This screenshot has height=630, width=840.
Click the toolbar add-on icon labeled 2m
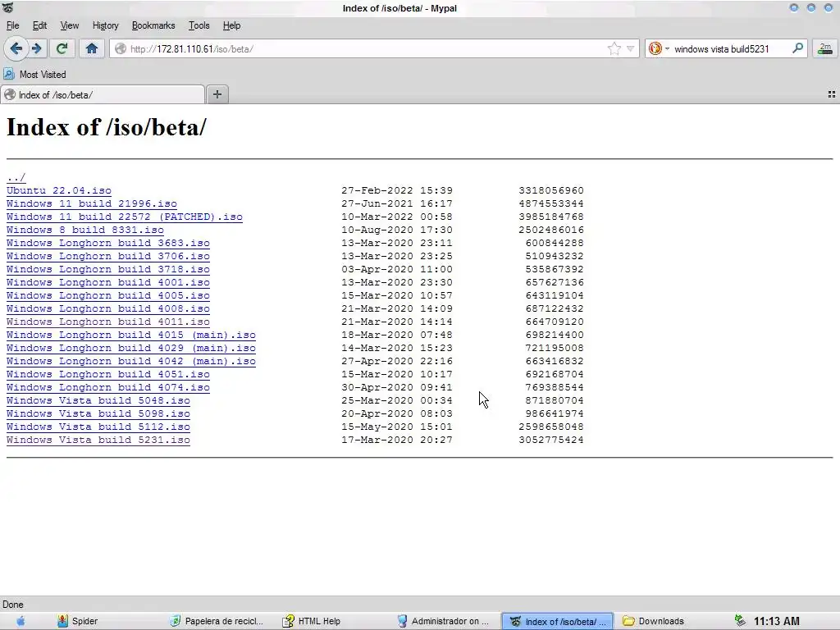tap(825, 48)
